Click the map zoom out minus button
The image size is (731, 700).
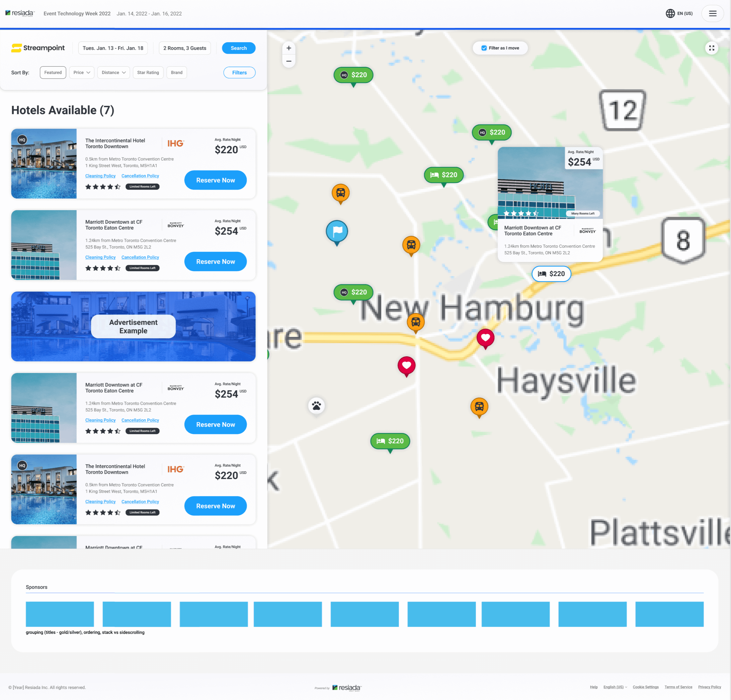pyautogui.click(x=289, y=61)
